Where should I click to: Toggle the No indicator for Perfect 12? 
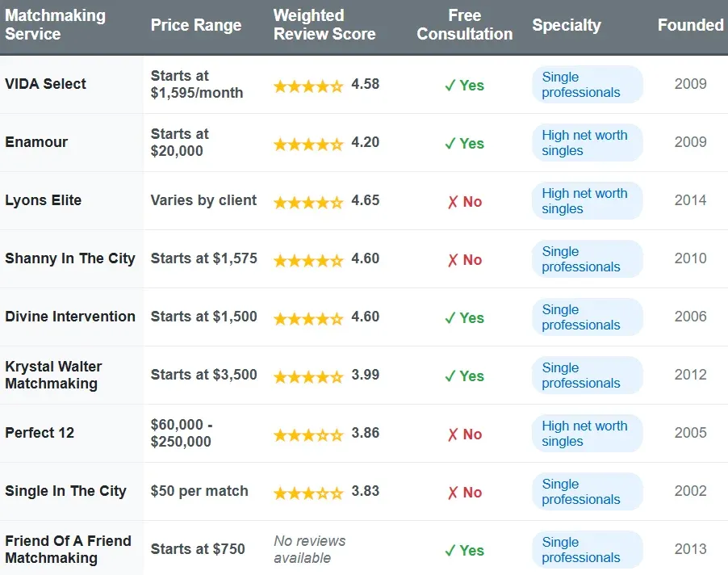[x=464, y=434]
